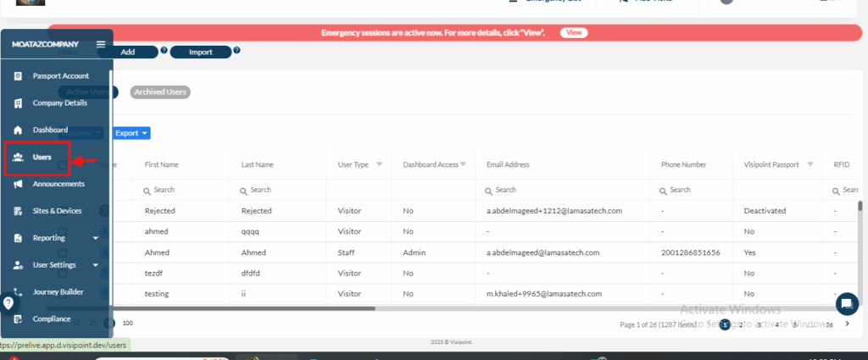The image size is (868, 360).
Task: Expand the User Settings submenu arrow
Action: 96,265
